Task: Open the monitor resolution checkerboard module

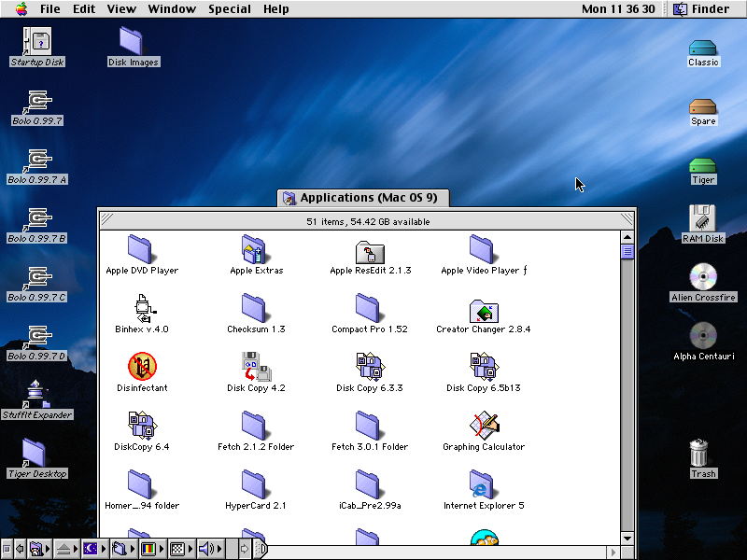Action: tap(181, 549)
